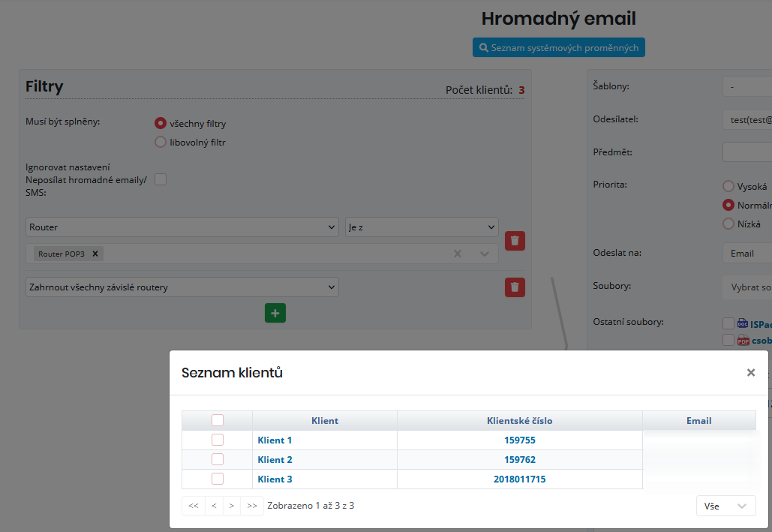Open client number 2018011715 link
The height and width of the screenshot is (532, 772).
[x=519, y=479]
